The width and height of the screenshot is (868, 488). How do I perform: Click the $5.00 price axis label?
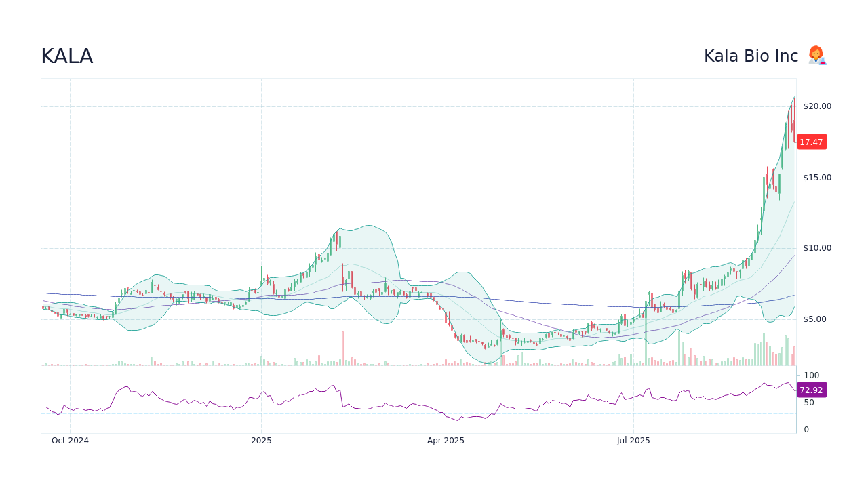click(816, 319)
